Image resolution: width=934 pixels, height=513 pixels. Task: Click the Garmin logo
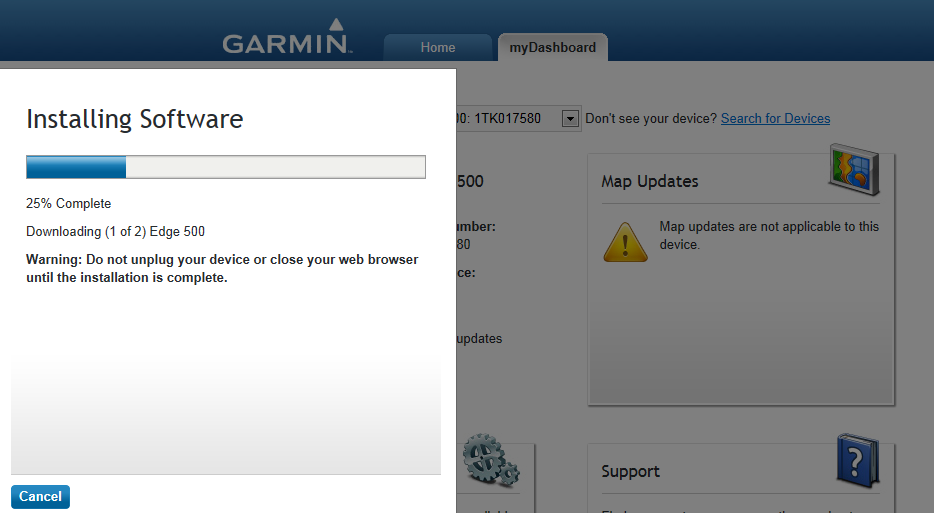click(287, 37)
